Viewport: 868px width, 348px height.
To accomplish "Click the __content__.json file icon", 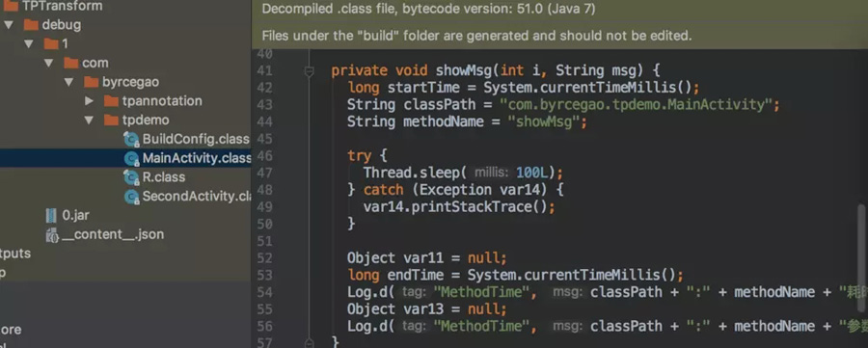I will pyautogui.click(x=53, y=234).
